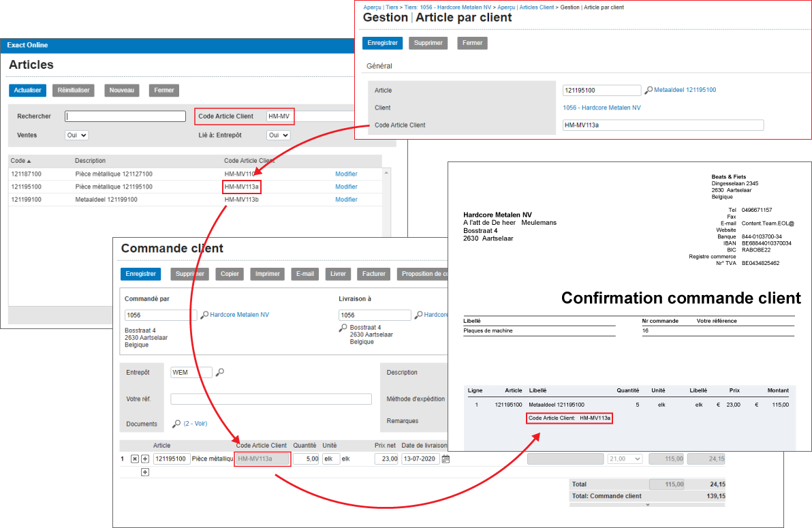Click the Réinitialiser button
This screenshot has width=812, height=528.
click(74, 90)
